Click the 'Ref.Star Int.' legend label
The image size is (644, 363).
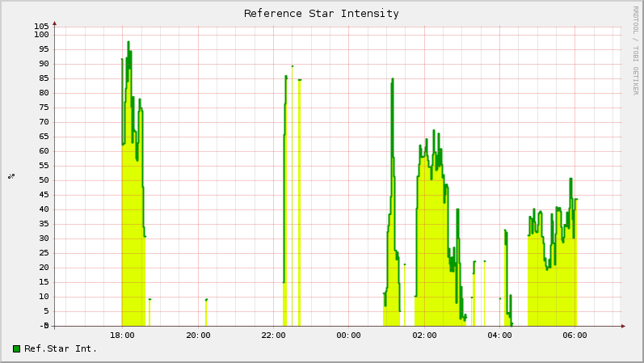pyautogui.click(x=61, y=348)
